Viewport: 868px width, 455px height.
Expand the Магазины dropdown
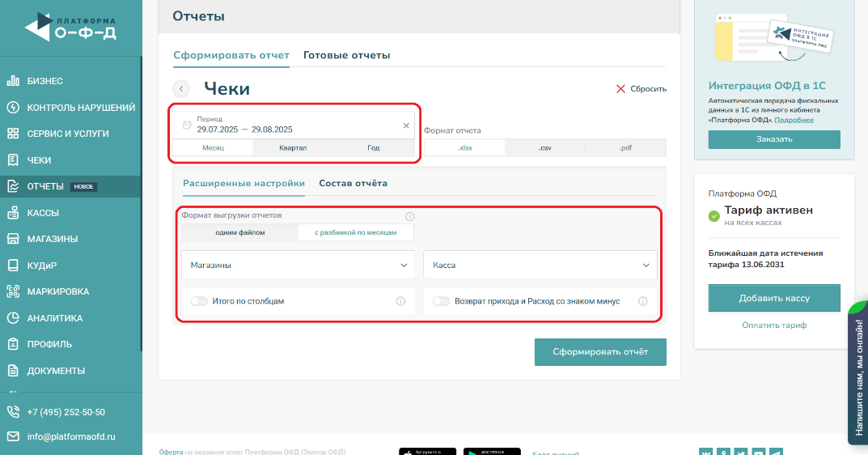pyautogui.click(x=298, y=265)
